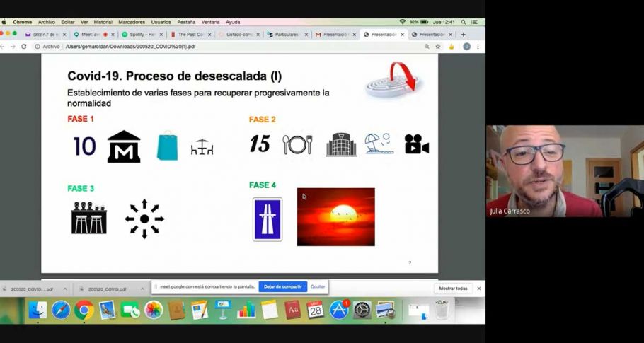Open Calendar showing 28 in dock
The image size is (644, 343).
[316, 310]
